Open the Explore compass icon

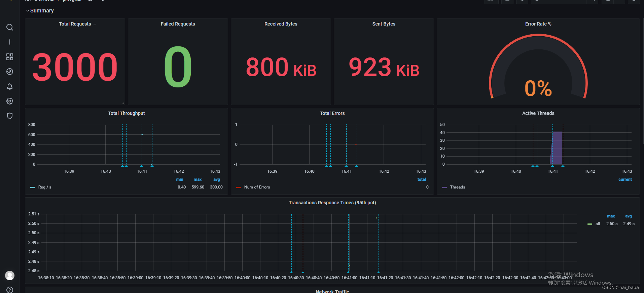tap(10, 72)
